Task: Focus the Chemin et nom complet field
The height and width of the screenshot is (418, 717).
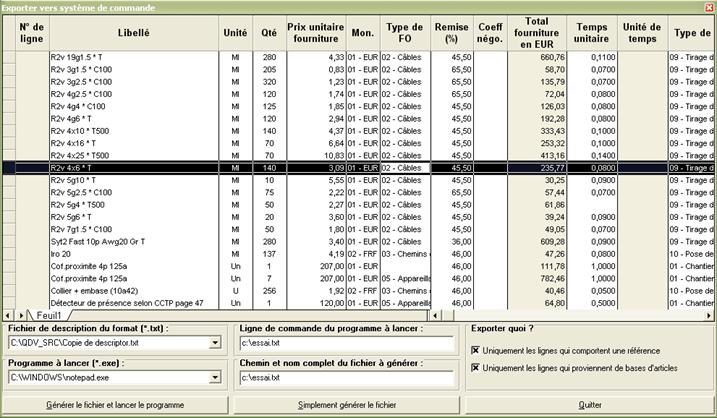Action: 346,378
